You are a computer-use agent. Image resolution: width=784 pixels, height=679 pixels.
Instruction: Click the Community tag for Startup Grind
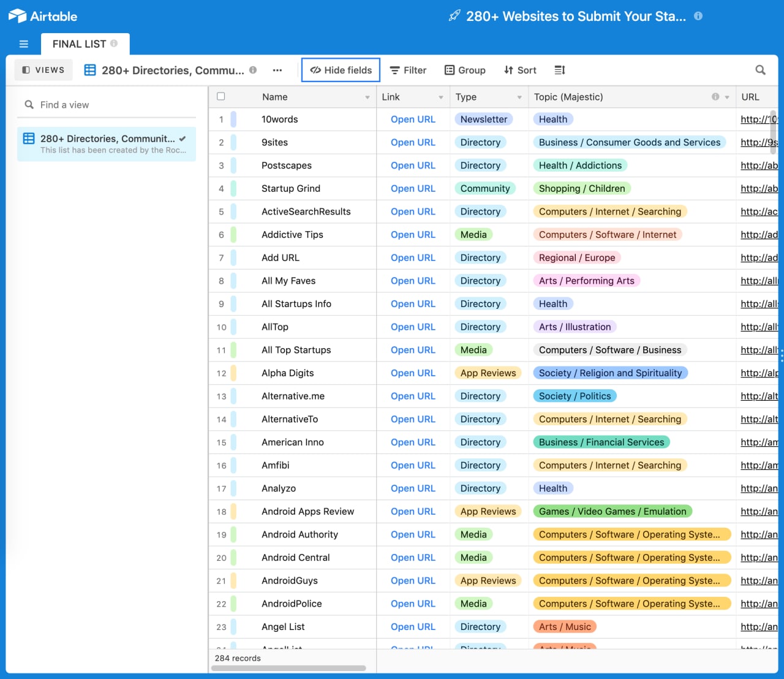coord(485,189)
